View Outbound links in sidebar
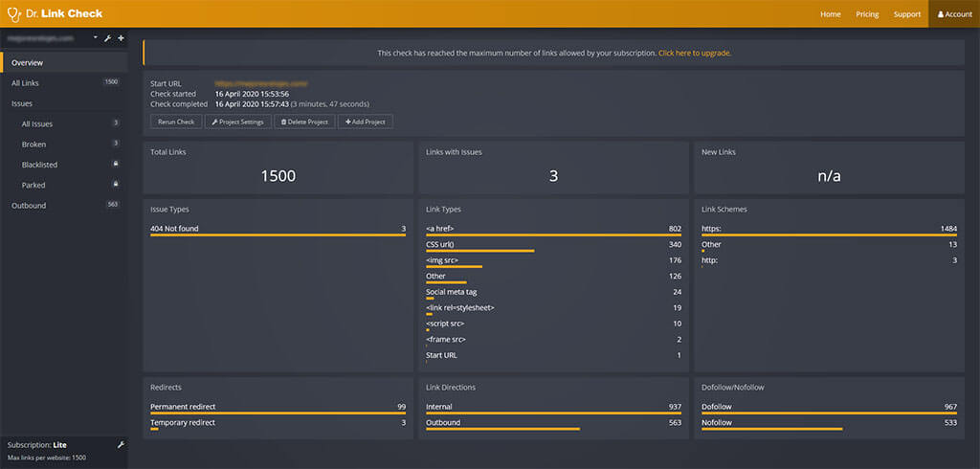This screenshot has height=469, width=980. pos(64,205)
